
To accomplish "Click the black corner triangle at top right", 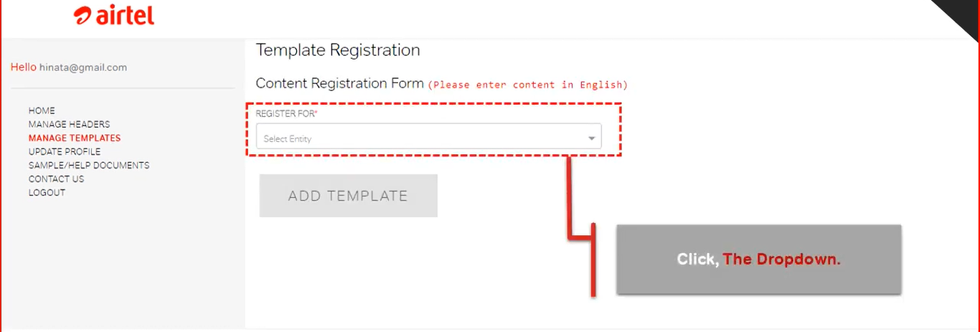I will click(x=961, y=14).
